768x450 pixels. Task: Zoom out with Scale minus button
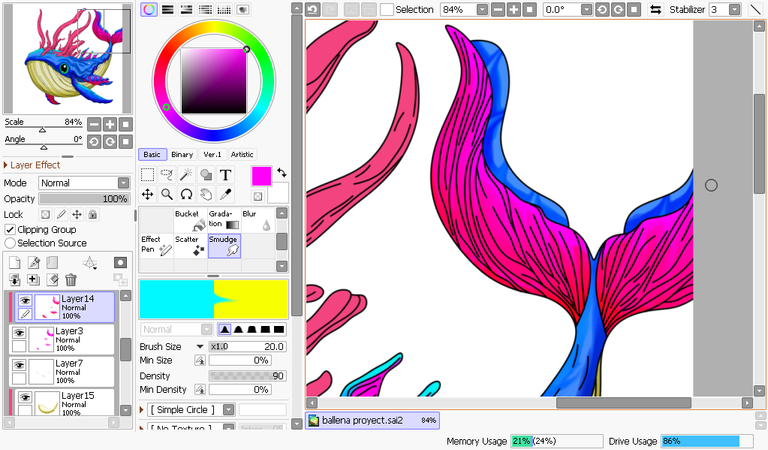[x=94, y=124]
